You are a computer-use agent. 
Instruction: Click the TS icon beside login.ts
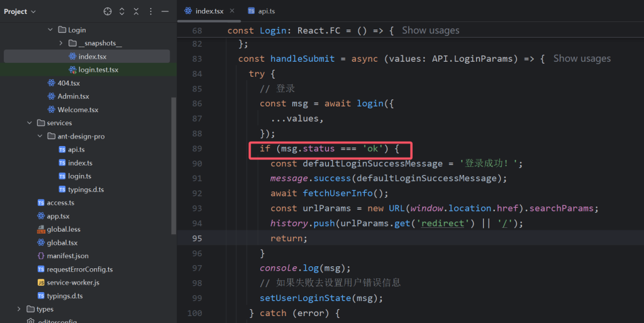tap(62, 176)
